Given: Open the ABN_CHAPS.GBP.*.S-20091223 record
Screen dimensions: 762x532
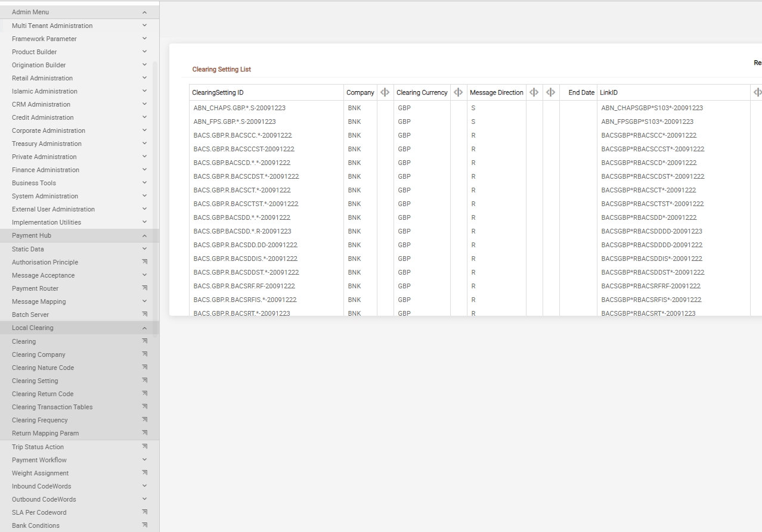Looking at the screenshot, I should click(x=239, y=108).
